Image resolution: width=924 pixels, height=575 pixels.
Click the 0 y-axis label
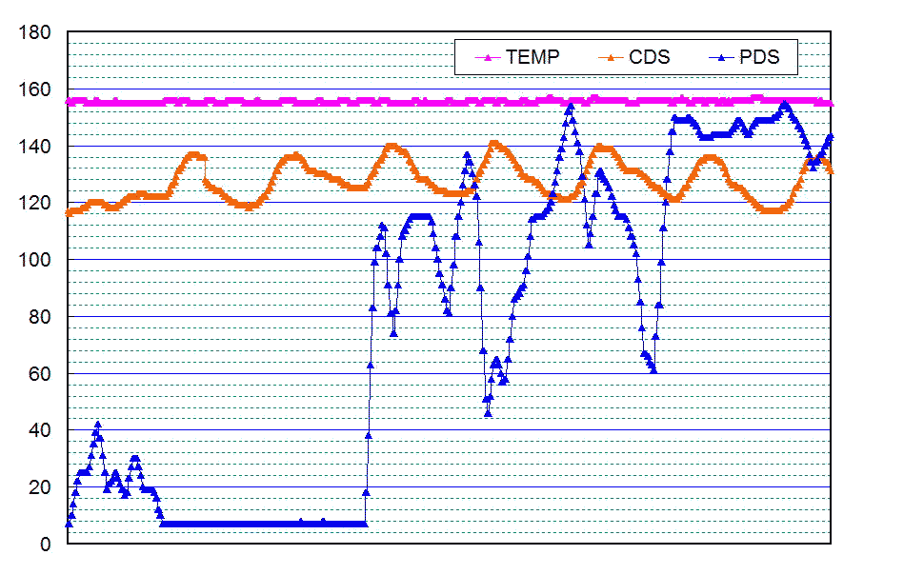coord(45,545)
